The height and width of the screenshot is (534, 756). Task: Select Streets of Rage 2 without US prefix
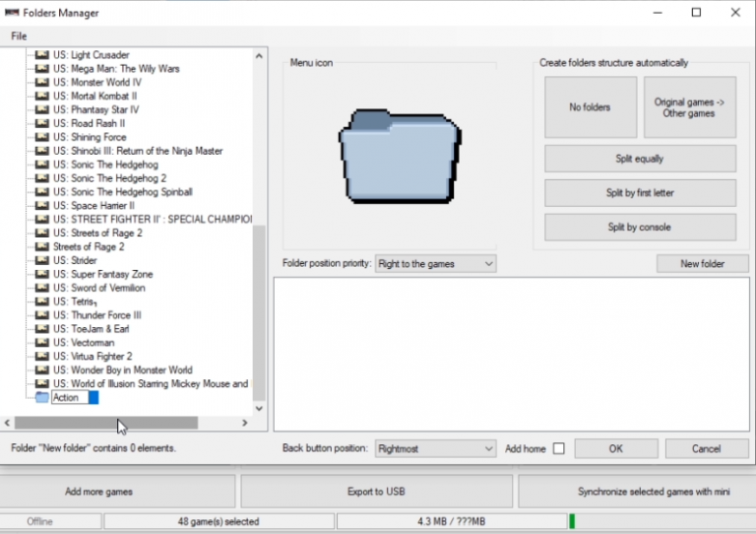click(x=89, y=246)
